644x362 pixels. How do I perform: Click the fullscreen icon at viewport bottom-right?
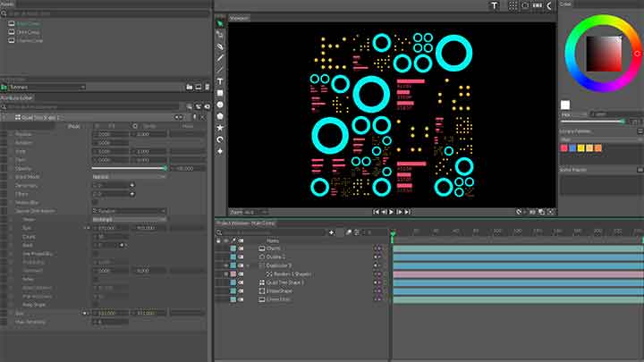pos(551,212)
